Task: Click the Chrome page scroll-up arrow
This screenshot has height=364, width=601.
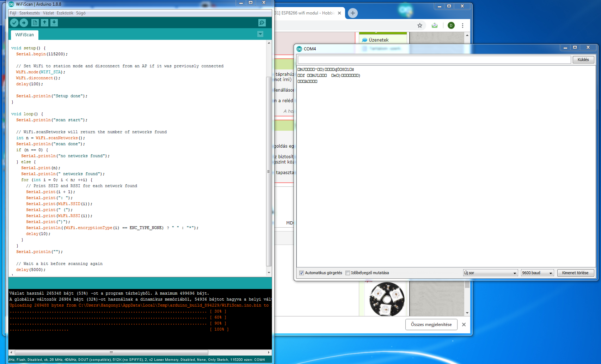Action: (467, 35)
